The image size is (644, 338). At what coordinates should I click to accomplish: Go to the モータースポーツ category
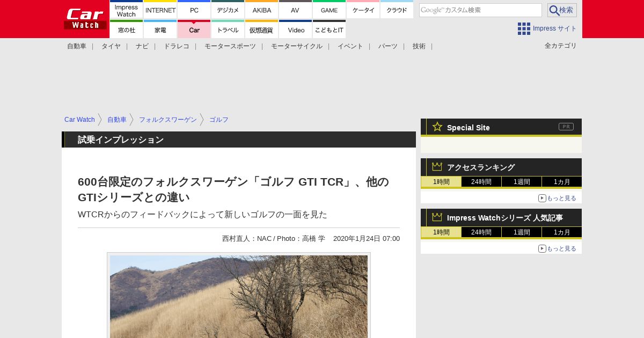(230, 46)
